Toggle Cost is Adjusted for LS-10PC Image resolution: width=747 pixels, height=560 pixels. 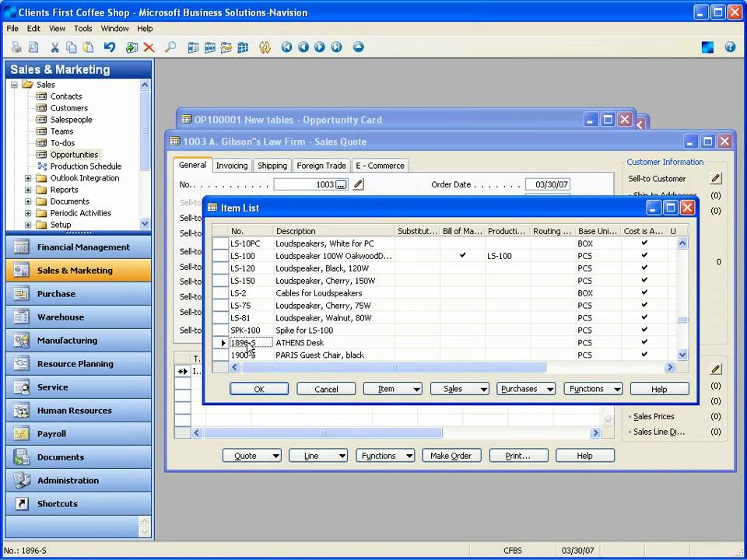[x=644, y=243]
